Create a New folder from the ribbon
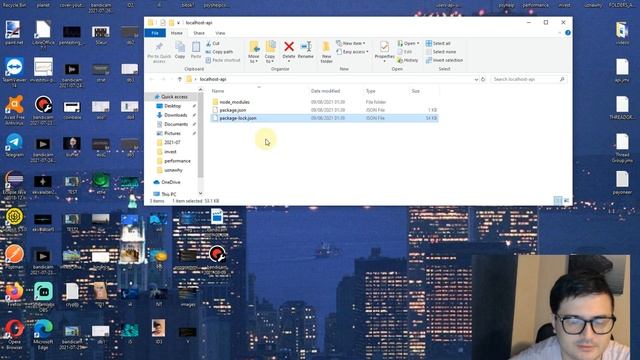Screen dimensions: 640x360 [326, 52]
